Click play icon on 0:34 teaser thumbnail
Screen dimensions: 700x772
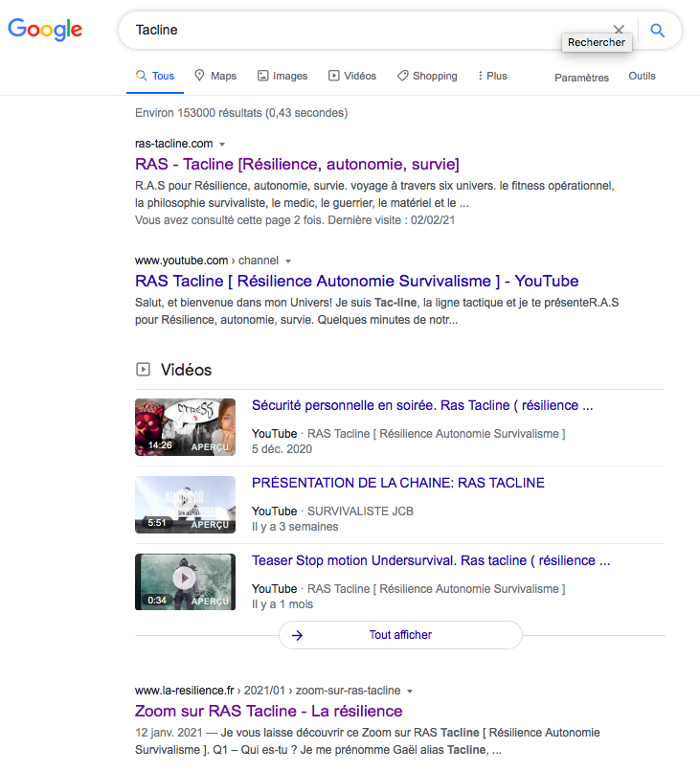click(185, 578)
